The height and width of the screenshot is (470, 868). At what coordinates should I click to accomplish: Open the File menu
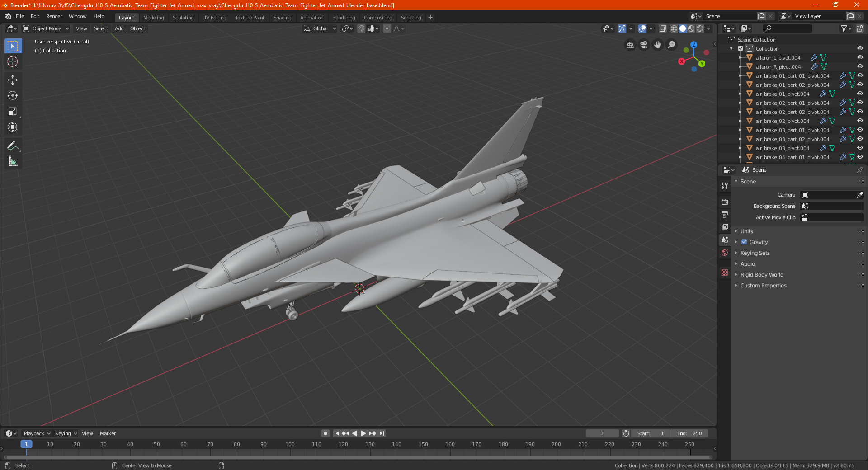[x=20, y=16]
